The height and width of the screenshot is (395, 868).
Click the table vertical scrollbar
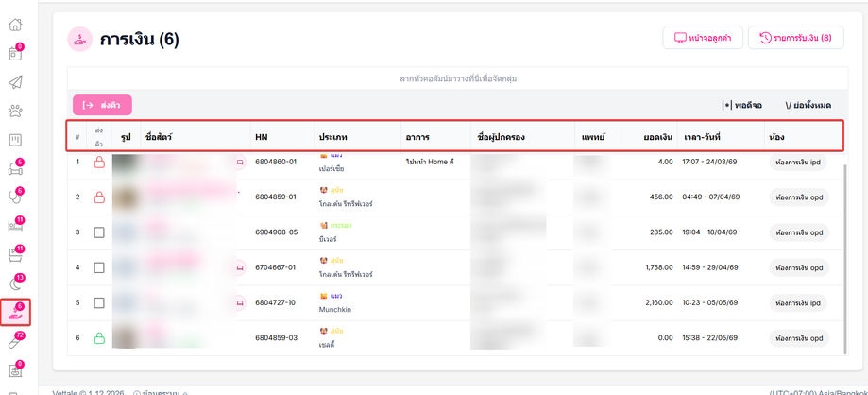click(x=844, y=259)
